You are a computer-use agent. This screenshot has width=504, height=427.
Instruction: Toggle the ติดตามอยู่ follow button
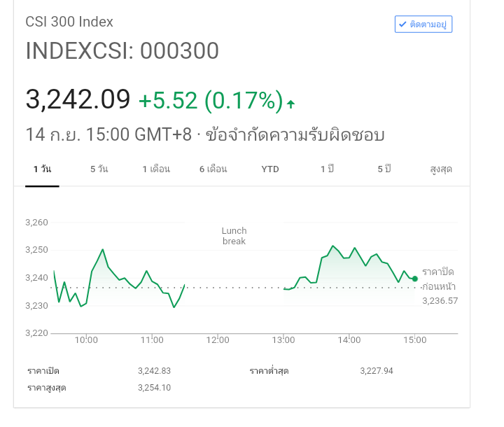pos(423,24)
